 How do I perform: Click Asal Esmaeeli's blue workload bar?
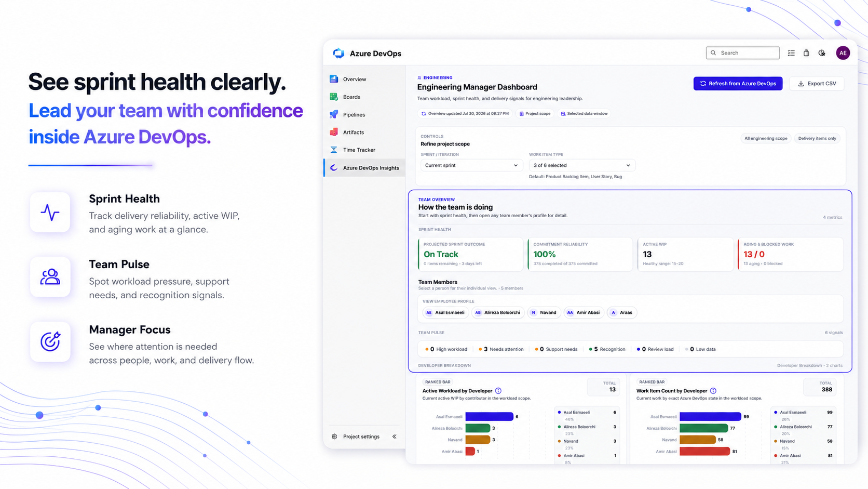[x=489, y=416]
